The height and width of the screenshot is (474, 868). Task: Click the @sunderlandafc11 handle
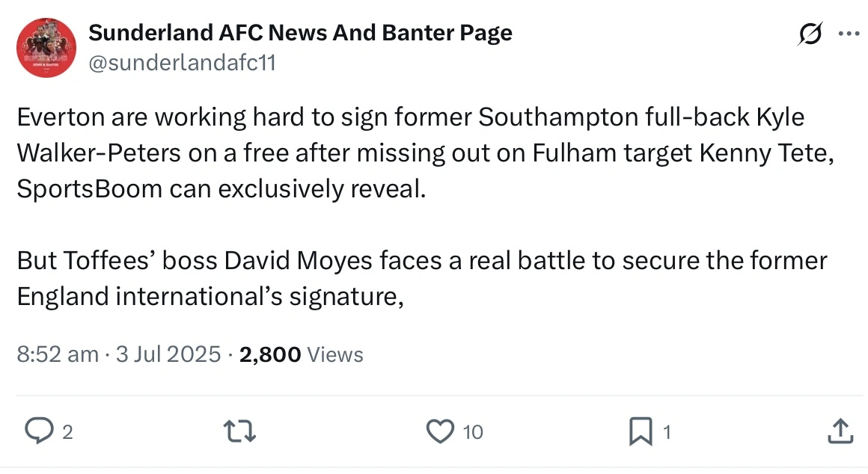[x=182, y=63]
